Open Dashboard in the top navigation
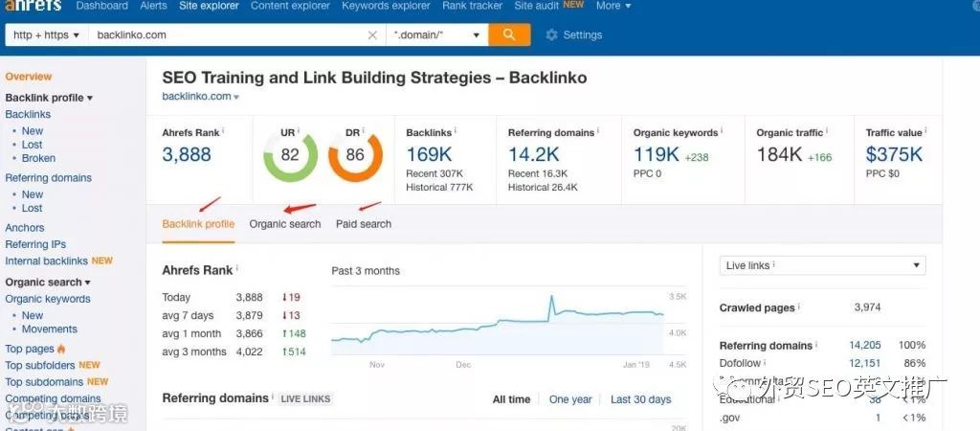Image resolution: width=980 pixels, height=431 pixels. pyautogui.click(x=101, y=6)
